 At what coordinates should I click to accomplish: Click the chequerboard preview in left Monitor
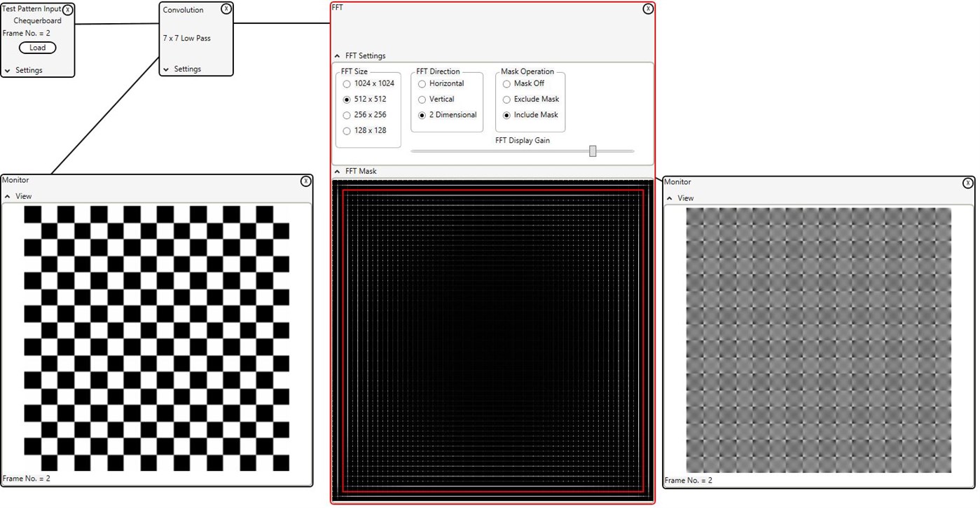point(156,336)
